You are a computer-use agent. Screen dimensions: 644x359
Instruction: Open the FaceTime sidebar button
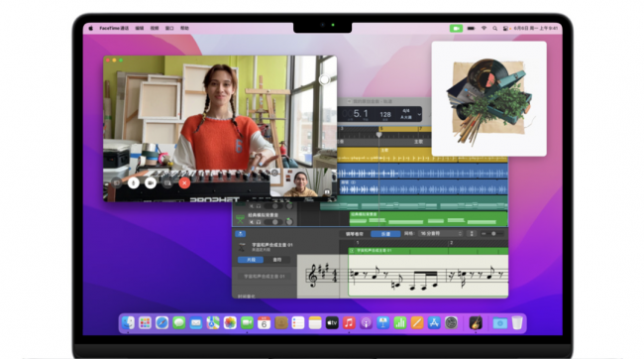point(117,182)
